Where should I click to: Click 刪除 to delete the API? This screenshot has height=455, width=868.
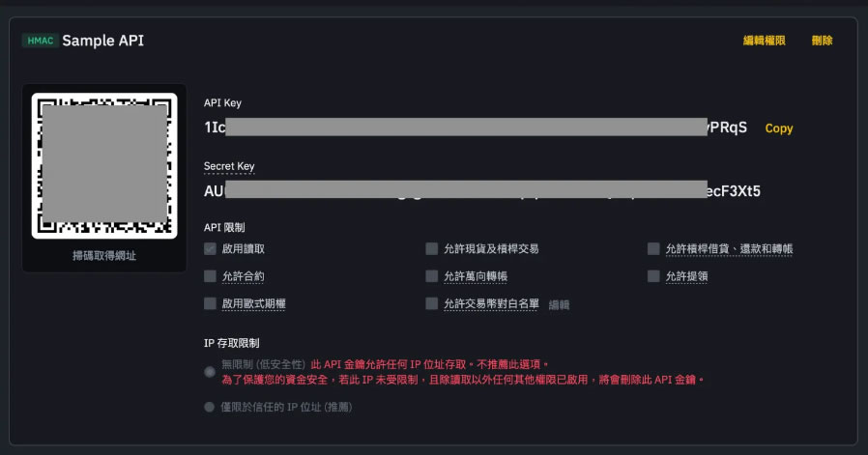(823, 41)
